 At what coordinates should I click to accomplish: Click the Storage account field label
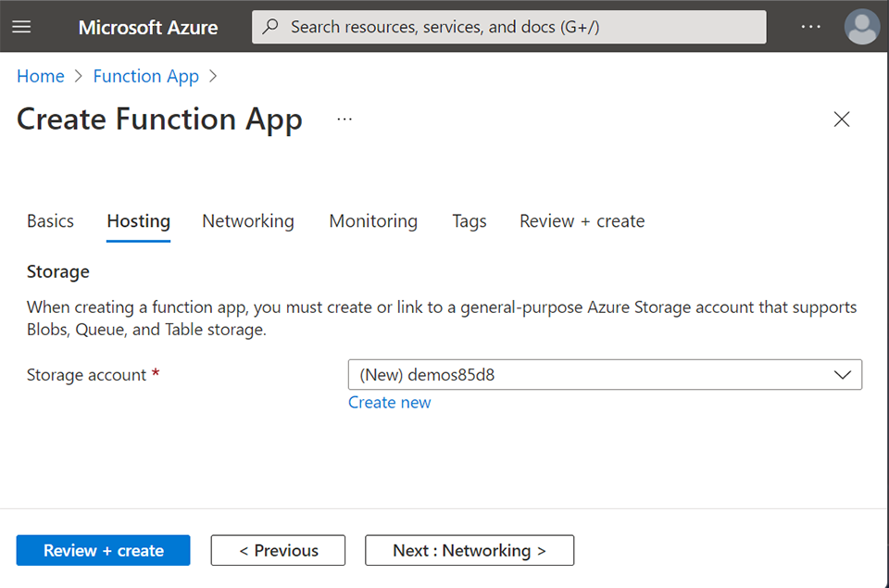tap(86, 375)
